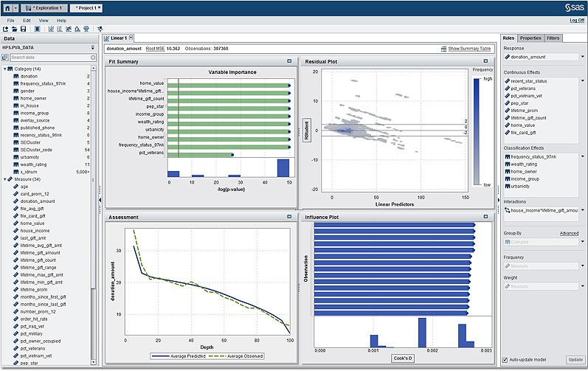The width and height of the screenshot is (588, 371).
Task: Collapse the Category (14) tree group
Action: pyautogui.click(x=5, y=69)
